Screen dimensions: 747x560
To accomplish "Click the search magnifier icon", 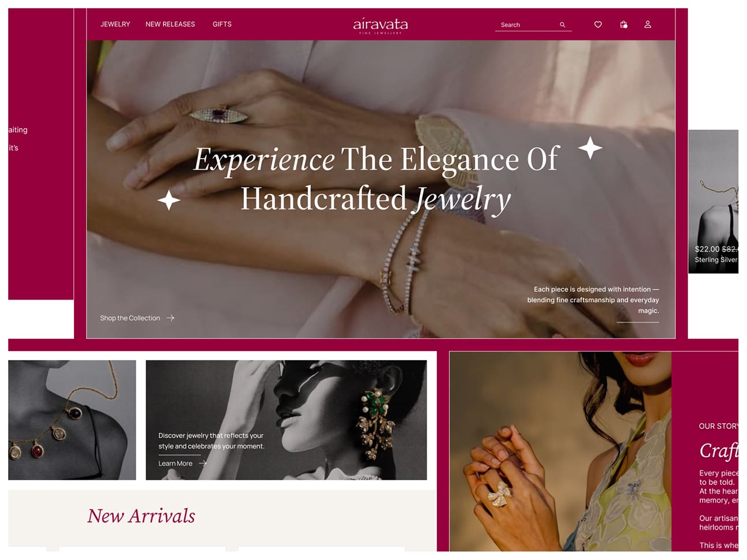I will pos(562,25).
